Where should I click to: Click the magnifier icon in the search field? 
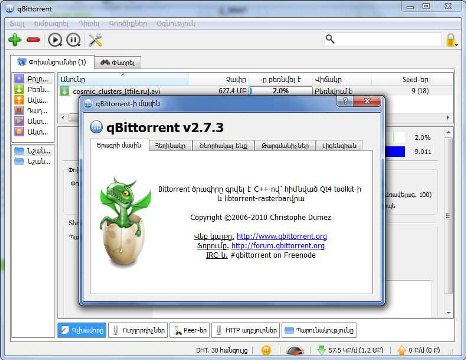point(330,39)
